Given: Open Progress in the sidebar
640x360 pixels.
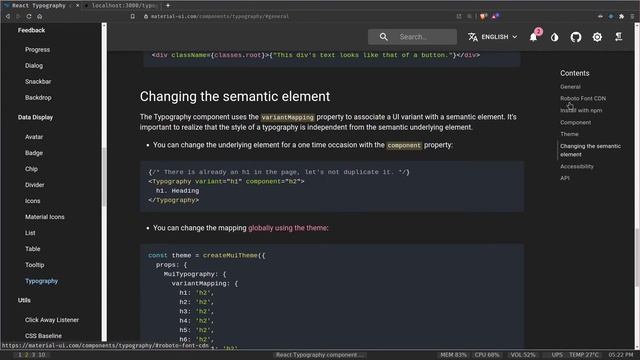Looking at the screenshot, I should (x=38, y=49).
